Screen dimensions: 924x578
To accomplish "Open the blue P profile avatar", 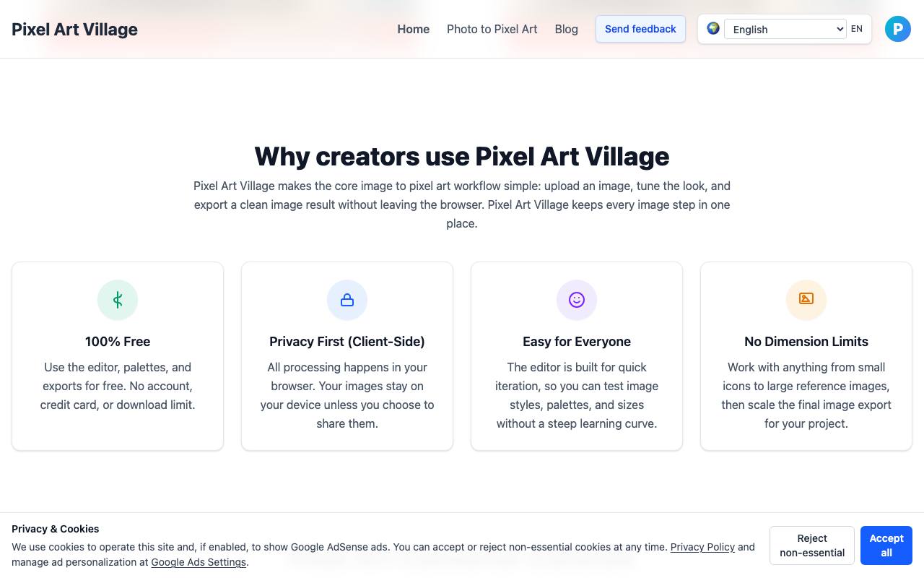I will coord(898,29).
